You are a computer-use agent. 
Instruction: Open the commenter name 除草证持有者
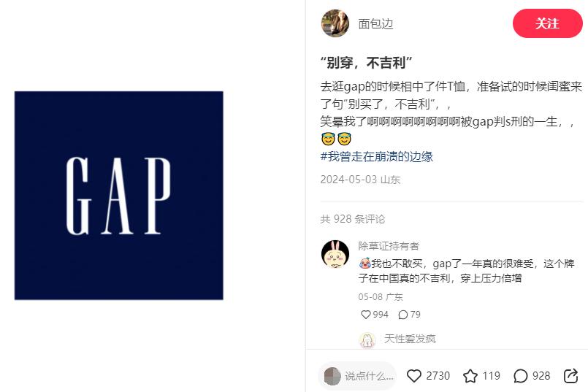[389, 246]
